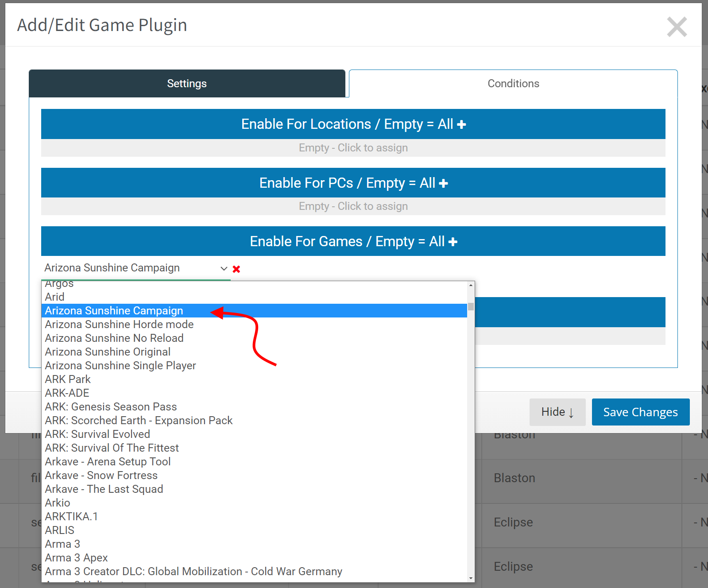Image resolution: width=708 pixels, height=588 pixels.
Task: Click the plus icon on Enable For Games
Action: [453, 242]
